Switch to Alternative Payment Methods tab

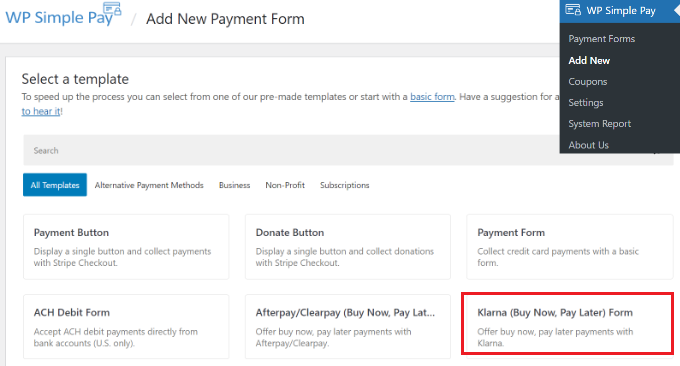149,185
